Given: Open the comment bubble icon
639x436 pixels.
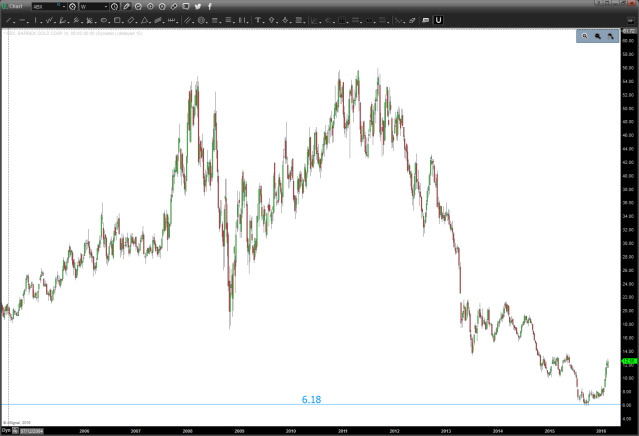Looking at the screenshot, I should tap(186, 7).
